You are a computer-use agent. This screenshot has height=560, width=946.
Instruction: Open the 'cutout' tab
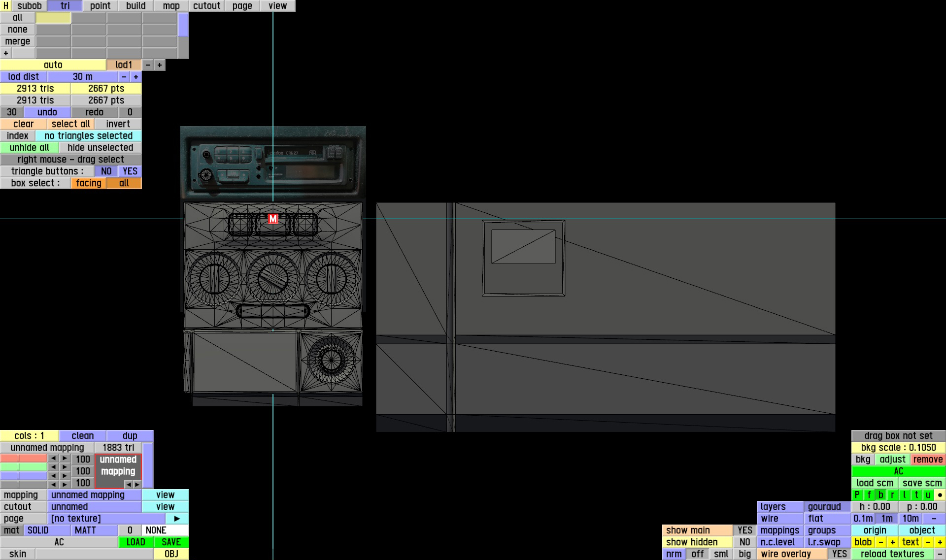coord(206,6)
